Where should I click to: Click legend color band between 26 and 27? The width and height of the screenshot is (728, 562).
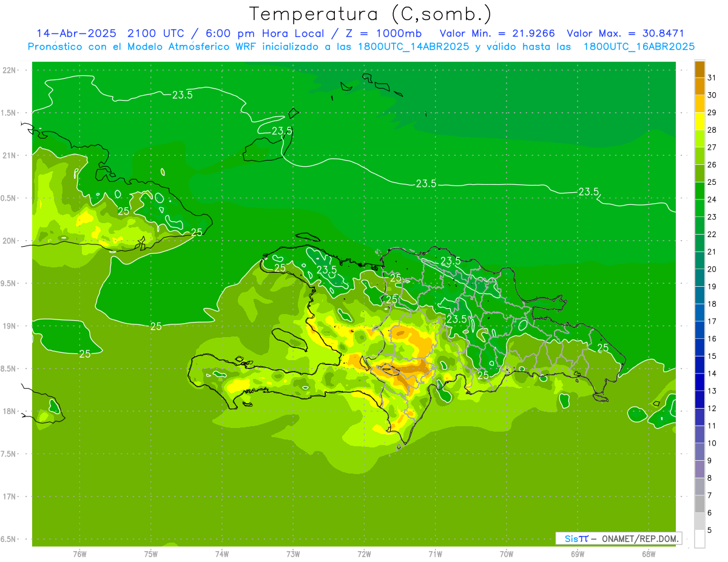pos(699,156)
